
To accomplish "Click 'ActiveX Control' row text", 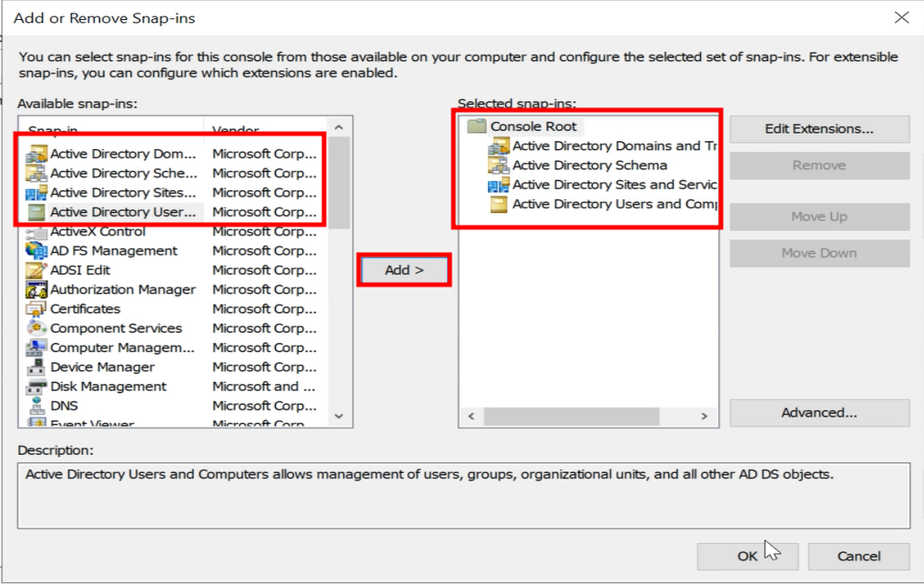I will 97,231.
